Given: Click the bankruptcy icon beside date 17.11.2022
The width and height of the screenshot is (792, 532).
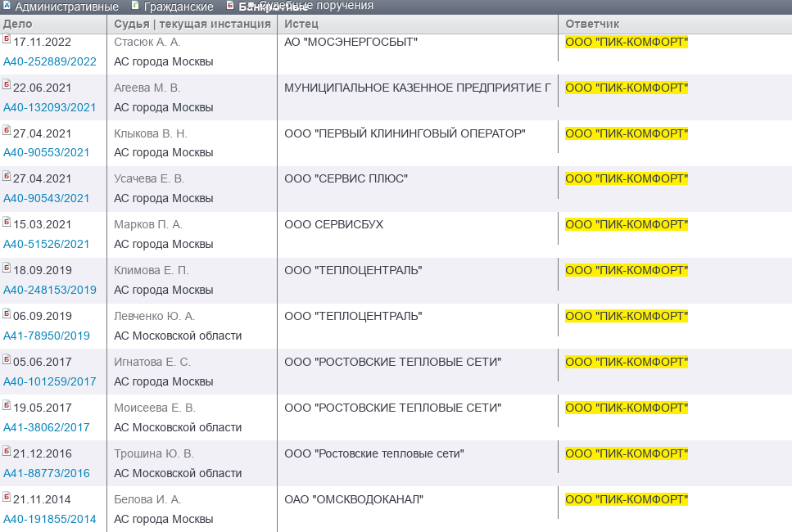Looking at the screenshot, I should click(x=7, y=39).
